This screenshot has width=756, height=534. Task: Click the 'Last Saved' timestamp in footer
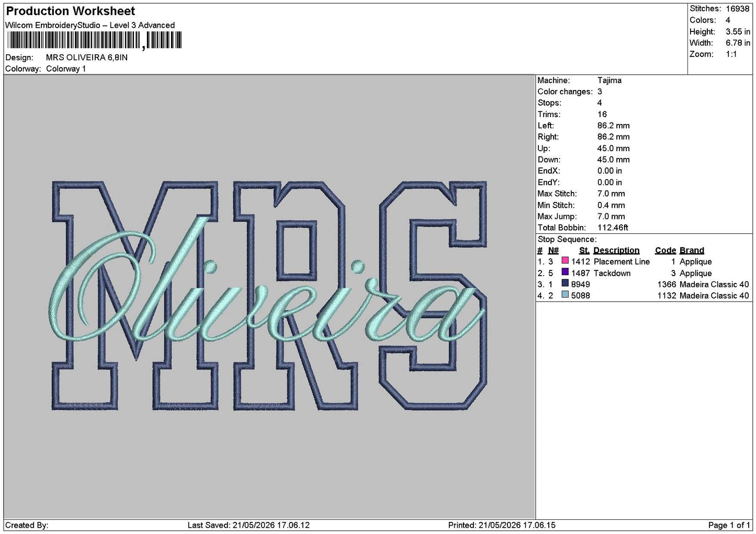[249, 525]
